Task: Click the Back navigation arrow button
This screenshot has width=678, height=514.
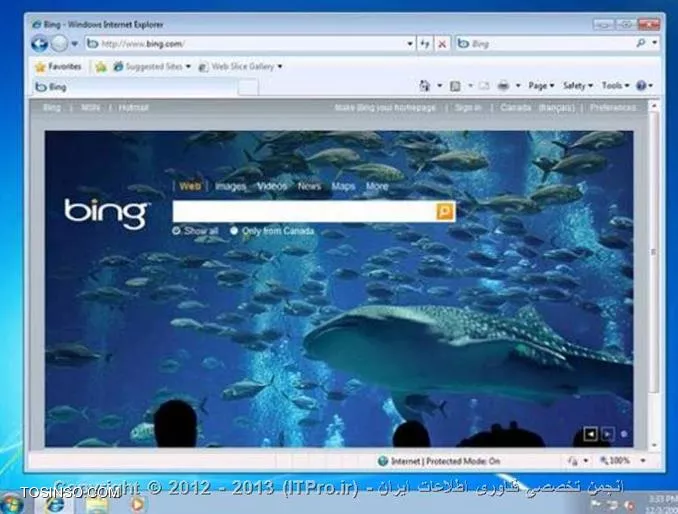Action: (x=39, y=44)
